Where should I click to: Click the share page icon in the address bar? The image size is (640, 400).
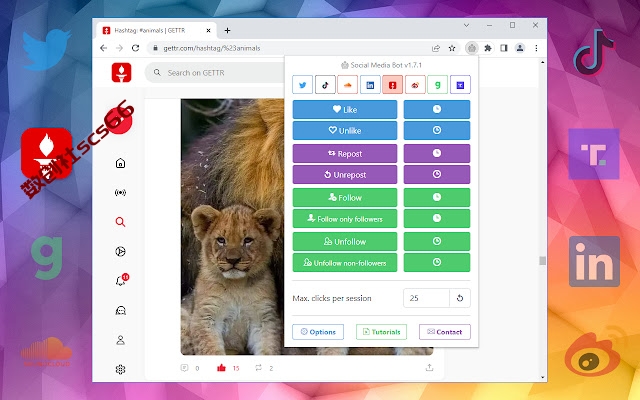(436, 48)
